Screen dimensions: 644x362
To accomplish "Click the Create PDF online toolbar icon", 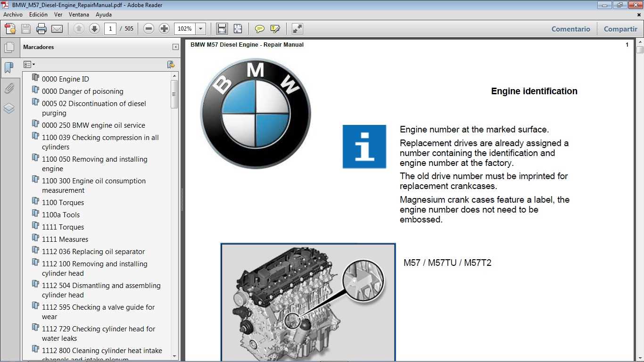I will (x=10, y=29).
